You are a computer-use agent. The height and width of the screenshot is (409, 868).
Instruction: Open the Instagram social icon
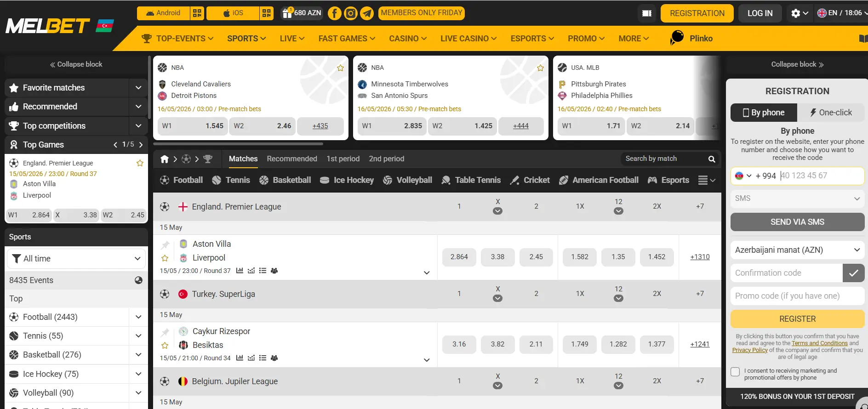pyautogui.click(x=350, y=13)
